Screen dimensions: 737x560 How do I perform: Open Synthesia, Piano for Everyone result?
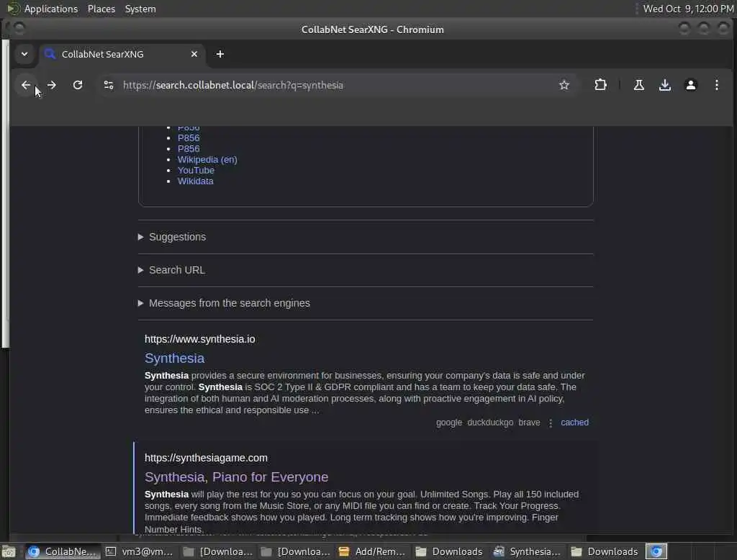coord(236,477)
